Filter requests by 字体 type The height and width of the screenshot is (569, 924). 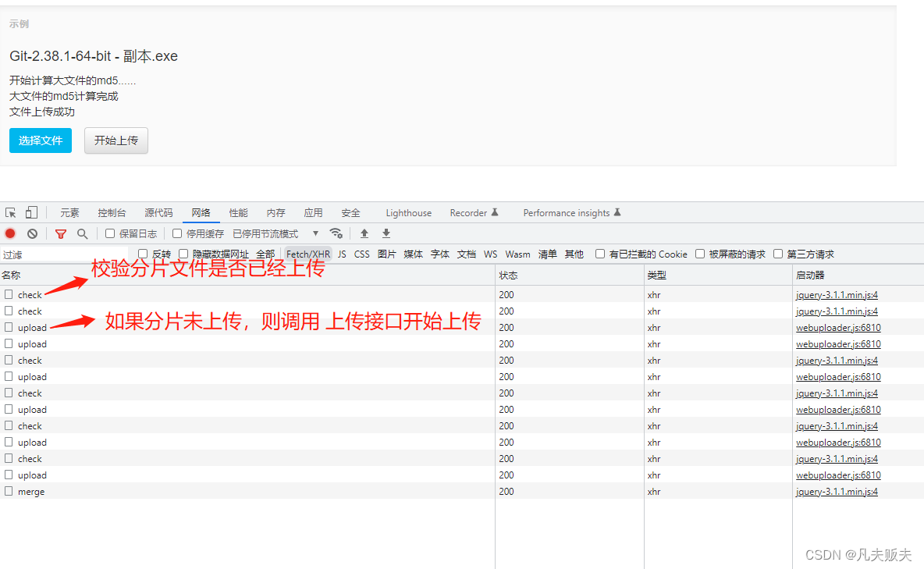pos(439,254)
